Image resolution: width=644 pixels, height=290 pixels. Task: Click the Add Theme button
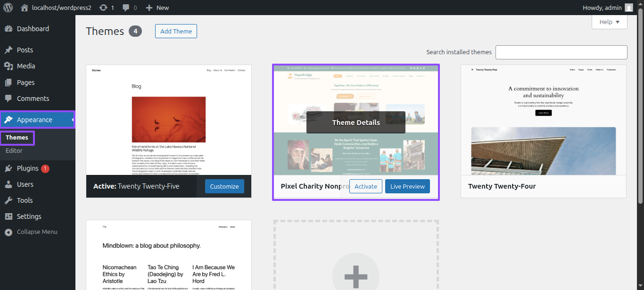[x=176, y=31]
